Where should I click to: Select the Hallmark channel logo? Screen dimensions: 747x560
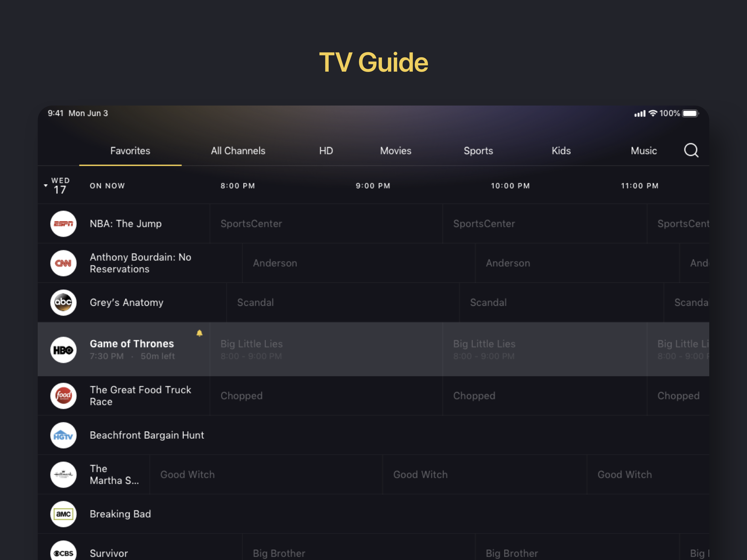tap(63, 474)
